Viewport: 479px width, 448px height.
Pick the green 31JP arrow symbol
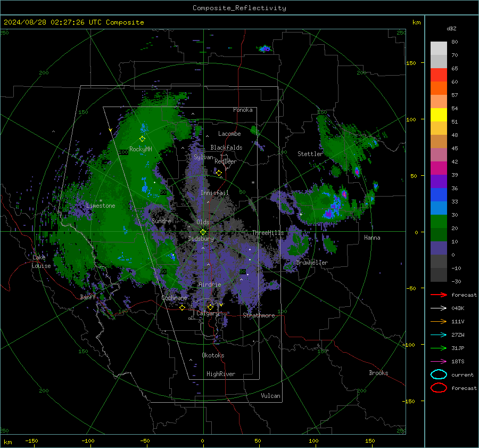(439, 348)
